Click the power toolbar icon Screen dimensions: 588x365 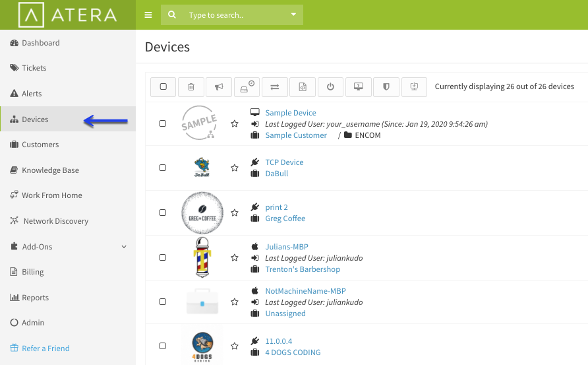coord(330,86)
